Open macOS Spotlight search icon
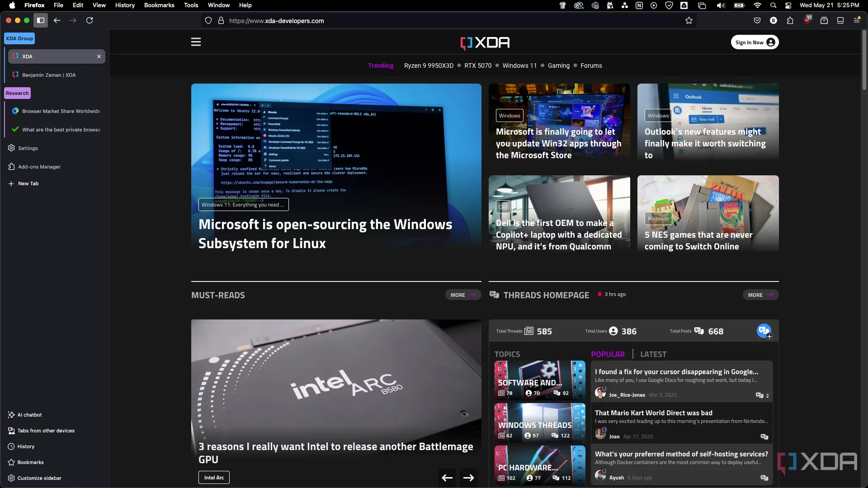The image size is (868, 488). click(x=773, y=5)
